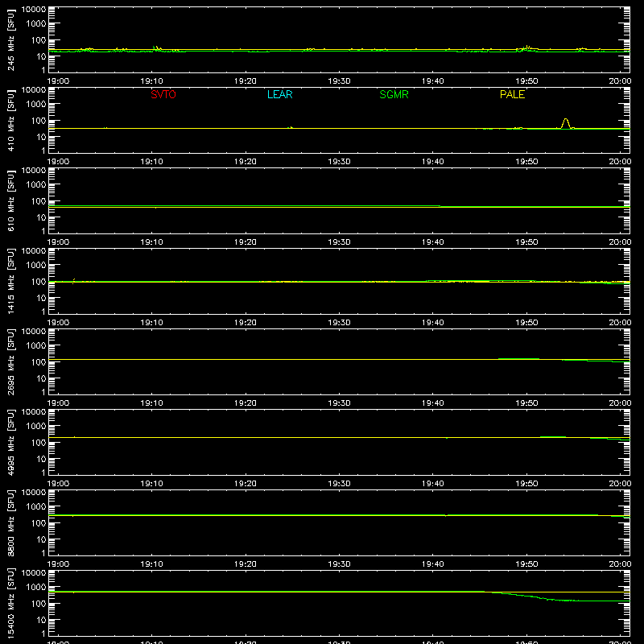Click 20:00 time label under 1415 MHz plot
The width and height of the screenshot is (644, 644).
coord(620,323)
